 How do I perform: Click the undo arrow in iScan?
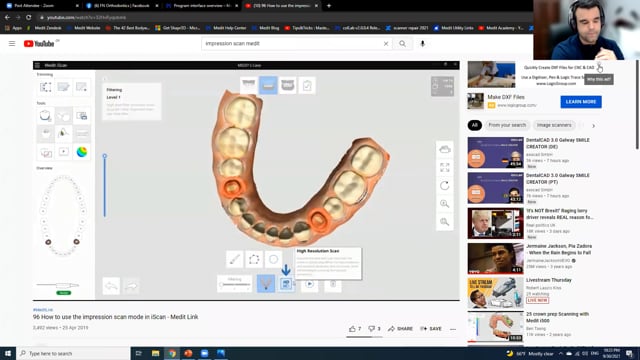[111, 286]
